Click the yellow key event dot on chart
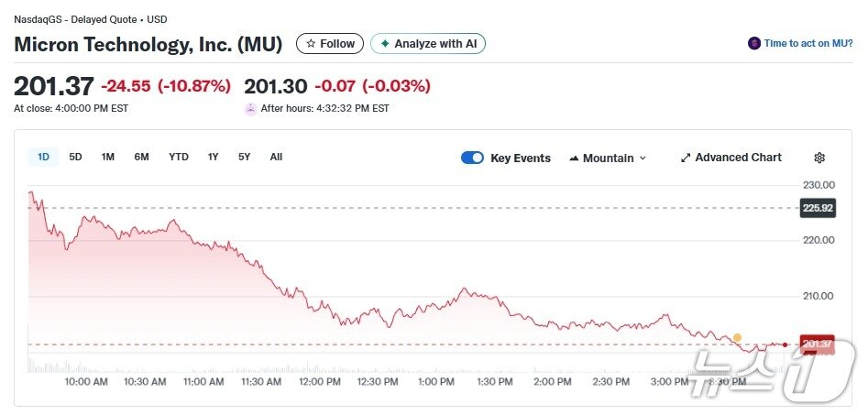Screen dimensions: 868x415 [x=737, y=337]
